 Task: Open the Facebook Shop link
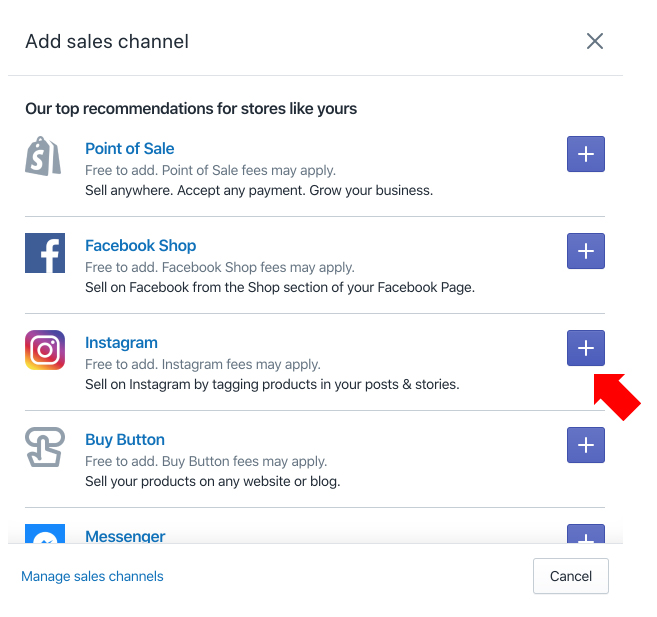point(140,245)
